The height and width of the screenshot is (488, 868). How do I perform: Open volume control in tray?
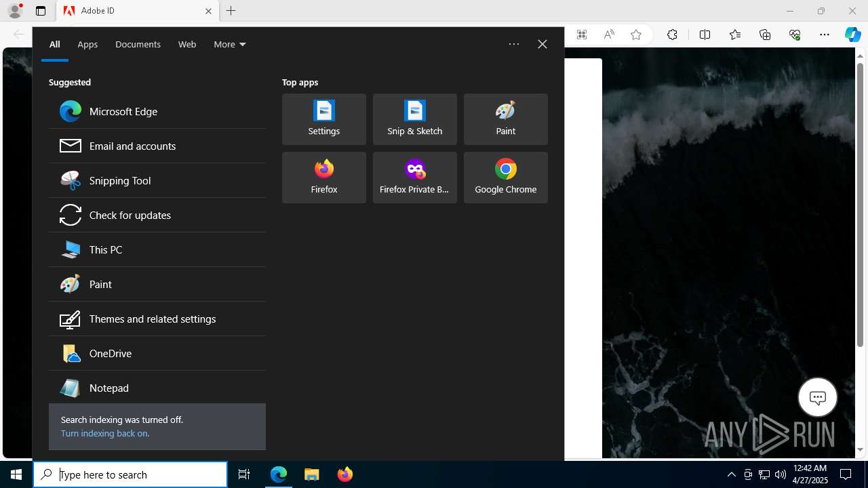coord(781,474)
